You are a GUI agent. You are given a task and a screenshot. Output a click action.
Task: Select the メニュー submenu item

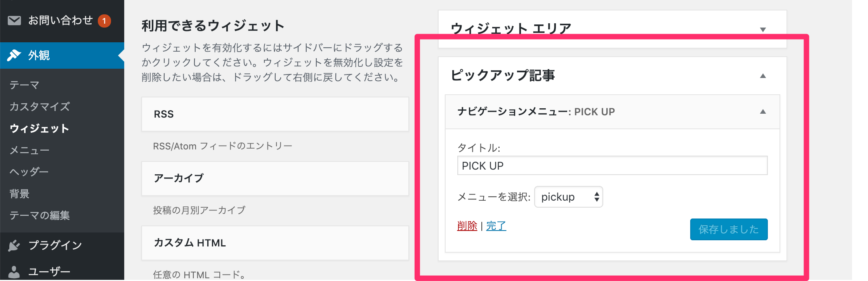click(30, 150)
